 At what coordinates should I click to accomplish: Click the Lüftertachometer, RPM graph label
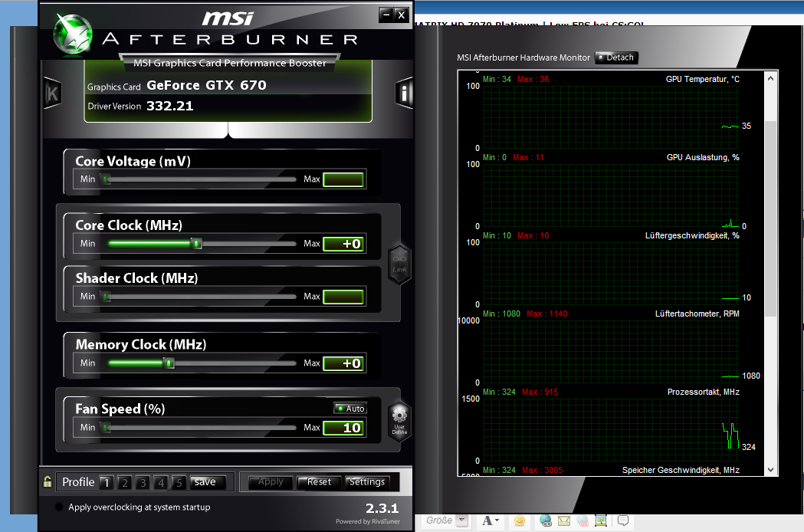click(697, 314)
